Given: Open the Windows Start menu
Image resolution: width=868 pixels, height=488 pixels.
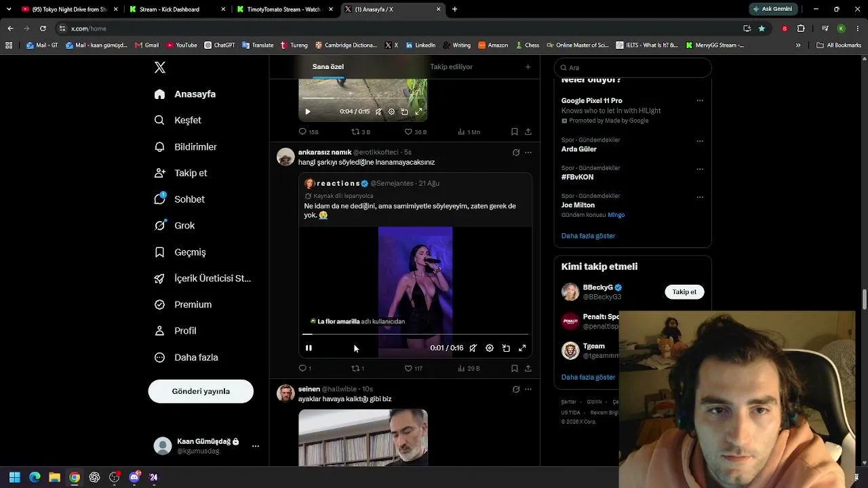Looking at the screenshot, I should 15,477.
